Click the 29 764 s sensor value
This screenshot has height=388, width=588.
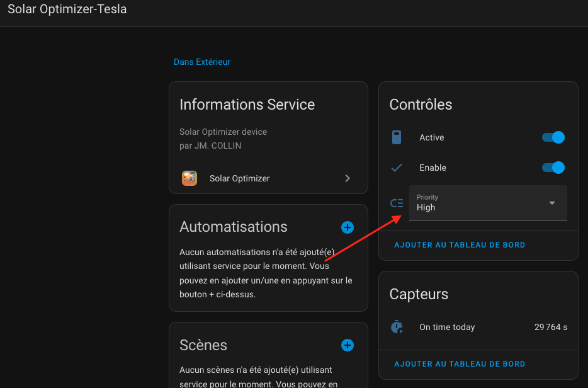pyautogui.click(x=550, y=327)
